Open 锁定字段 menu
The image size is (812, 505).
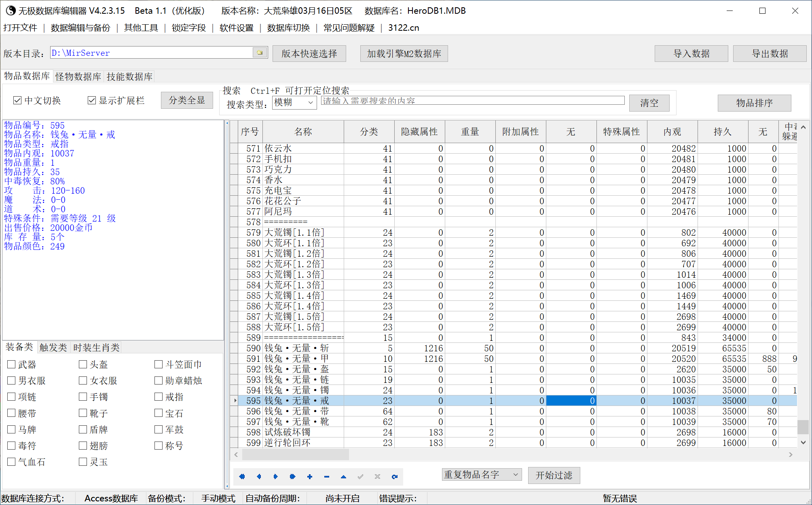coord(189,27)
